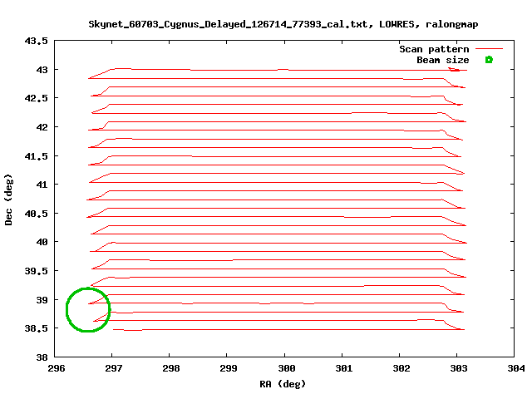Click the green beam size legend marker
Screen dimensions: 532x399
[x=489, y=60]
